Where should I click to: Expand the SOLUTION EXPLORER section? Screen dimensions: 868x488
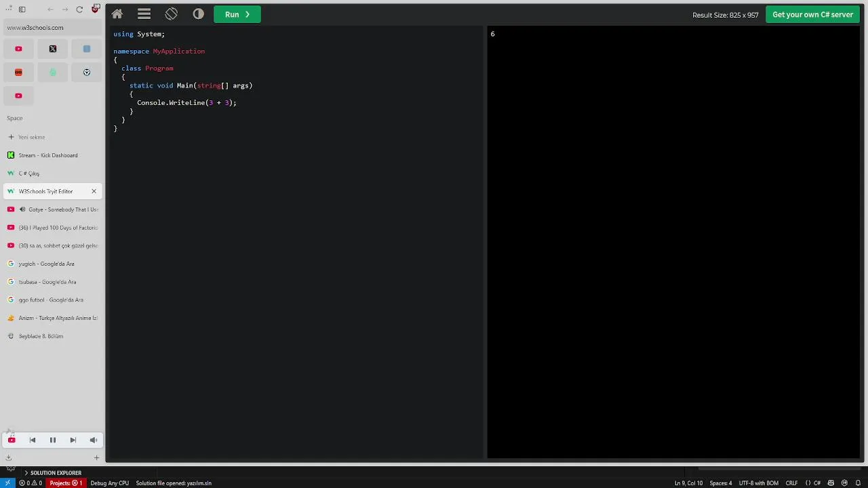(x=53, y=472)
